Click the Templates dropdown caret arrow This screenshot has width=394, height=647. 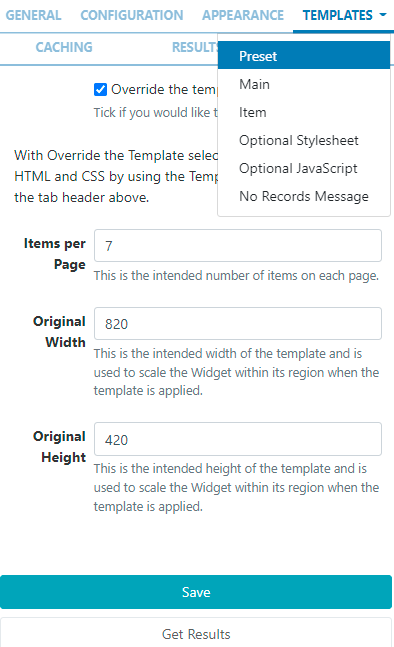(383, 15)
